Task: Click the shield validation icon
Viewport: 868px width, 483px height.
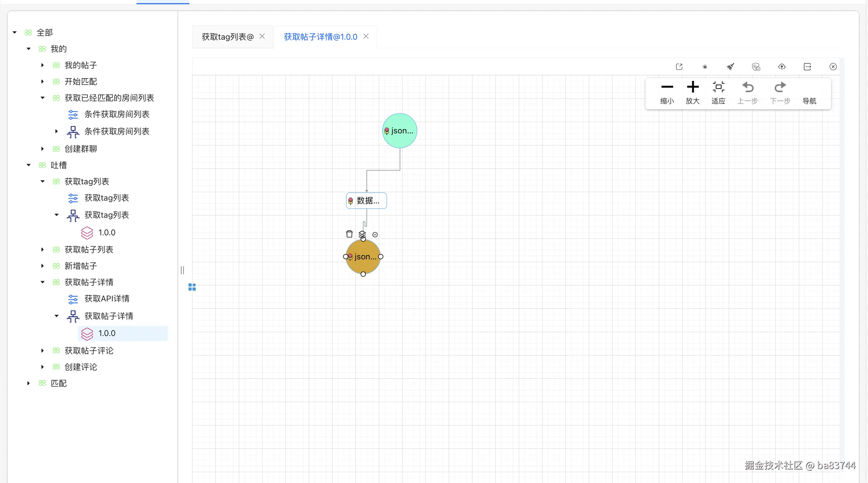Action: tap(756, 67)
